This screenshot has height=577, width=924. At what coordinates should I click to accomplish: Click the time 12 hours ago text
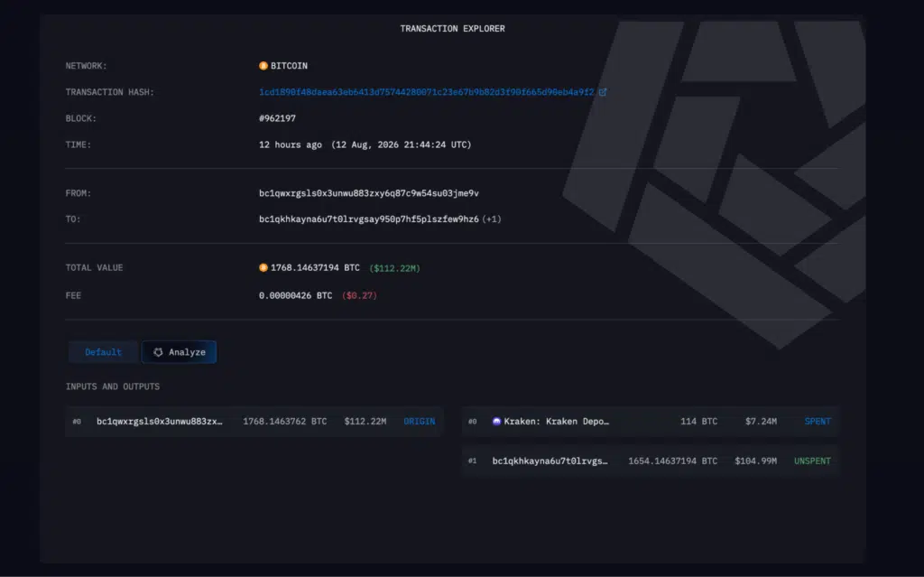pyautogui.click(x=291, y=144)
